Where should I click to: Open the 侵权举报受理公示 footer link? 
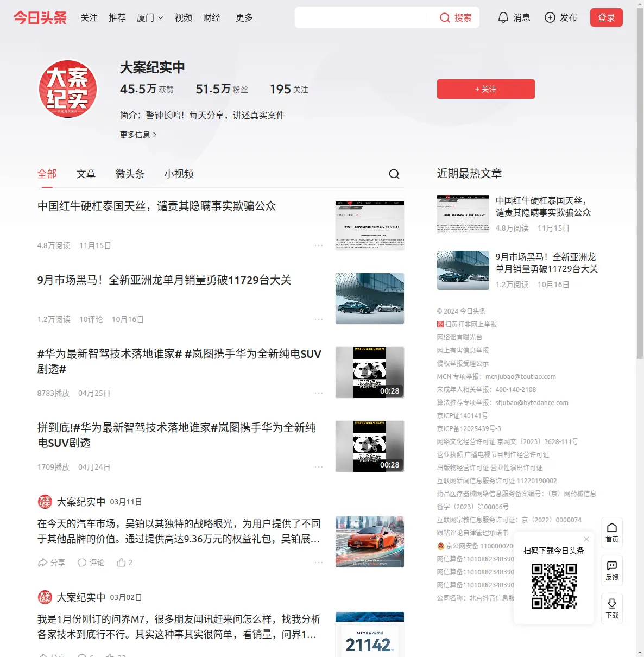(x=463, y=363)
